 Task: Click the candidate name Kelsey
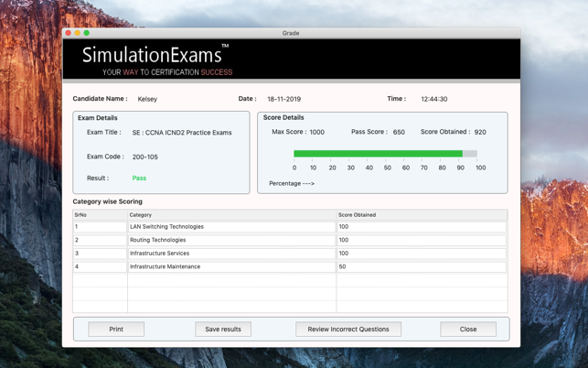(147, 99)
